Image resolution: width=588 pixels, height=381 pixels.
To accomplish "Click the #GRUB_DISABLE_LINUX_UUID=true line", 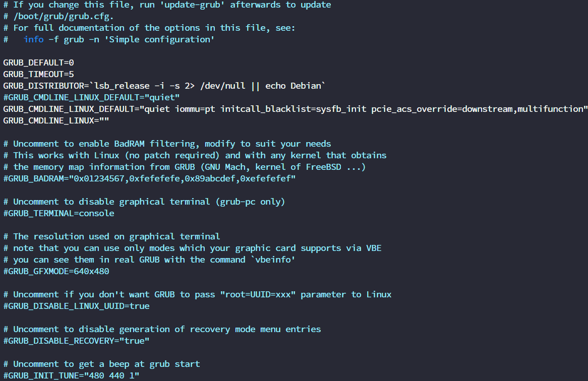I will click(76, 306).
